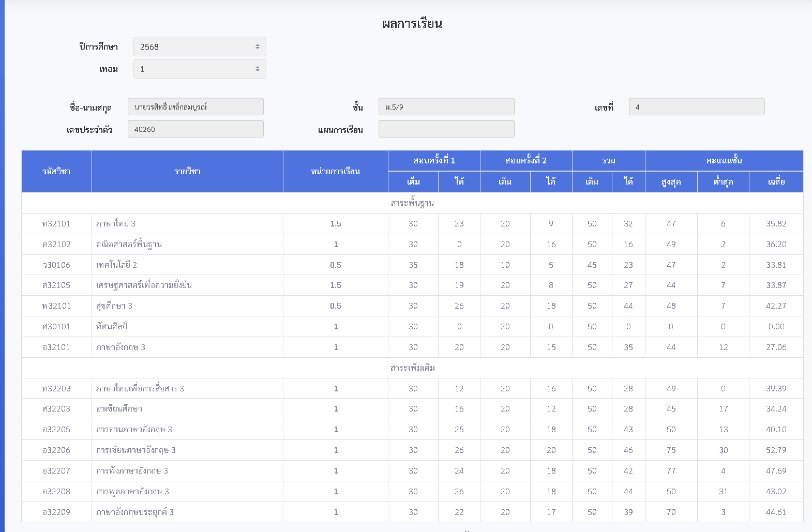The width and height of the screenshot is (812, 532).
Task: Click the สอบครั้งที่ 1 header
Action: [x=434, y=161]
